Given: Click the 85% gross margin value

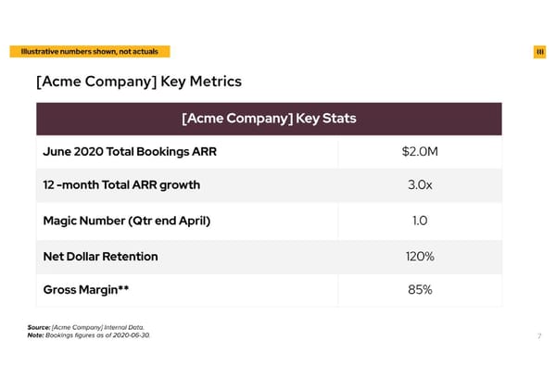Looking at the screenshot, I should pyautogui.click(x=420, y=290).
